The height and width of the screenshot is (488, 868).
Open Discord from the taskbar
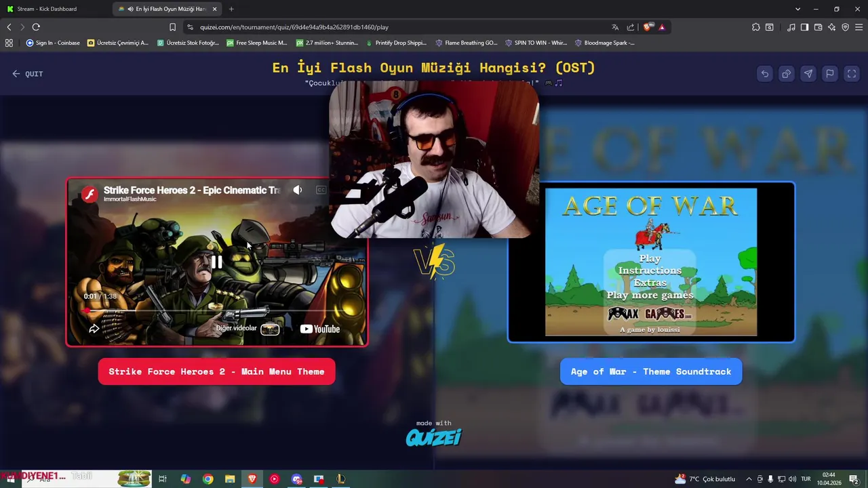296,479
